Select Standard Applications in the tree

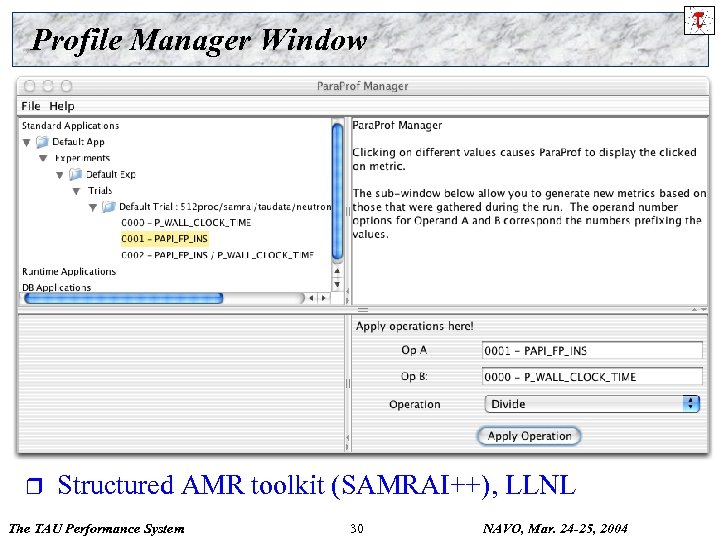click(x=70, y=126)
